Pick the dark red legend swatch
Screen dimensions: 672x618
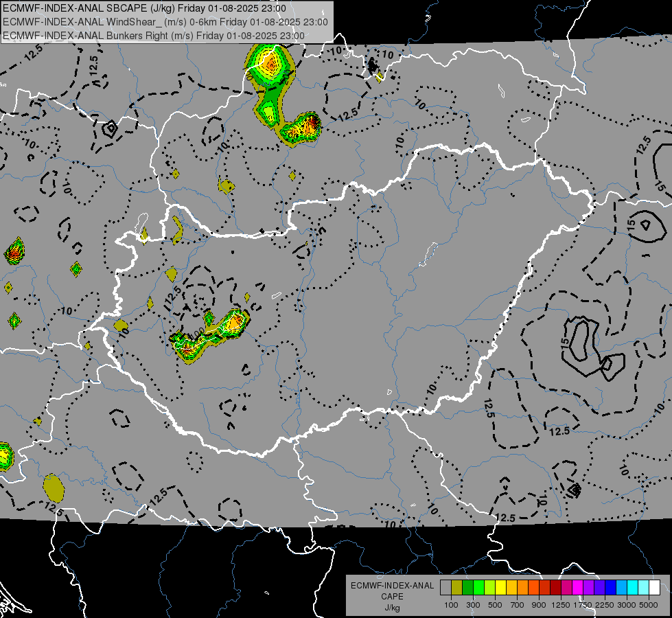(x=555, y=587)
